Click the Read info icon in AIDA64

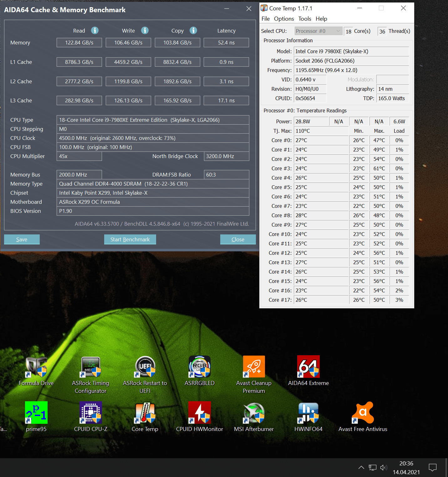click(95, 30)
